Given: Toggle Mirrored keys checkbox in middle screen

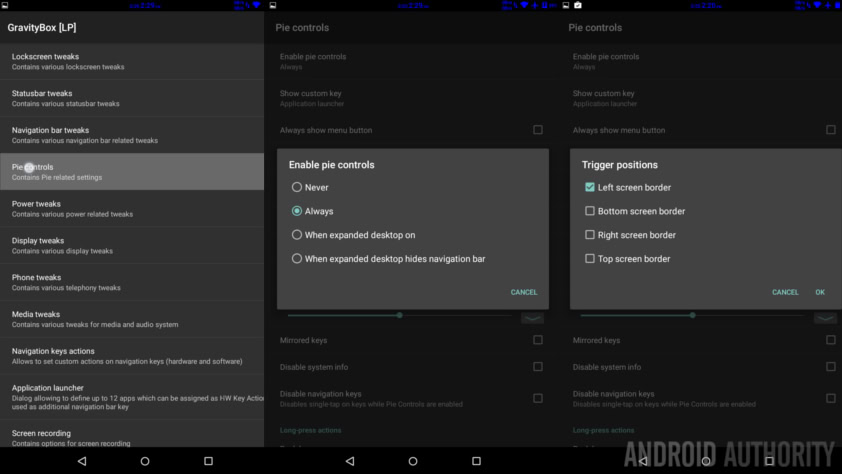Looking at the screenshot, I should coord(538,340).
